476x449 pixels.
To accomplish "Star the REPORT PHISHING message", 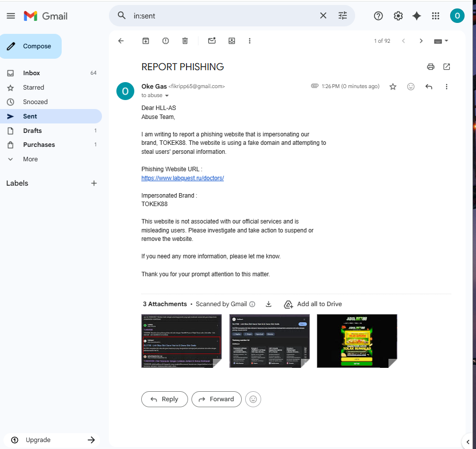I will click(393, 87).
